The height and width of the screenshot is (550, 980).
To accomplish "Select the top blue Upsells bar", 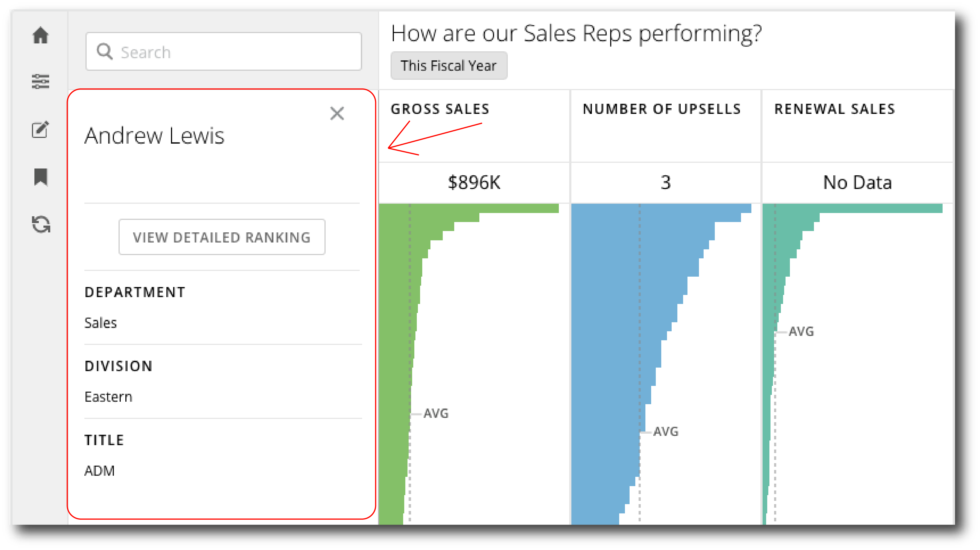I will click(661, 208).
